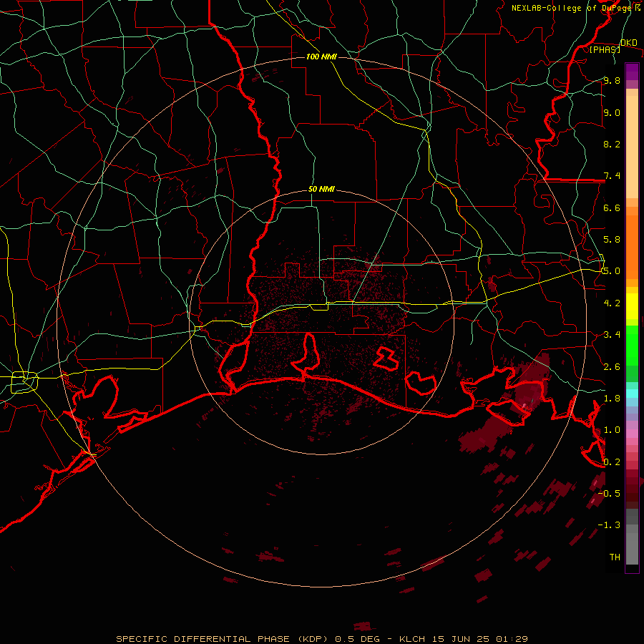Viewport: 644px width, 644px height.
Task: Click the -0.5 value on the color scale
Action: click(x=609, y=494)
